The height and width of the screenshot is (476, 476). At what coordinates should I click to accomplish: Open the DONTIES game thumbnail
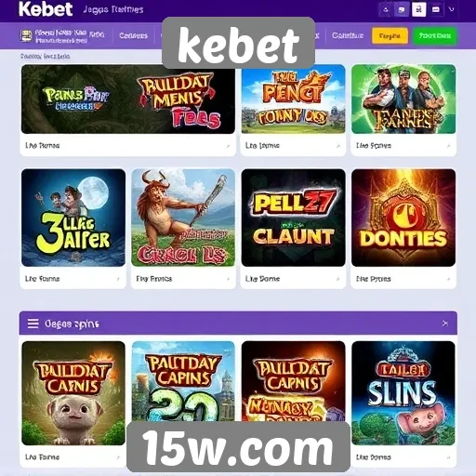click(x=403, y=218)
